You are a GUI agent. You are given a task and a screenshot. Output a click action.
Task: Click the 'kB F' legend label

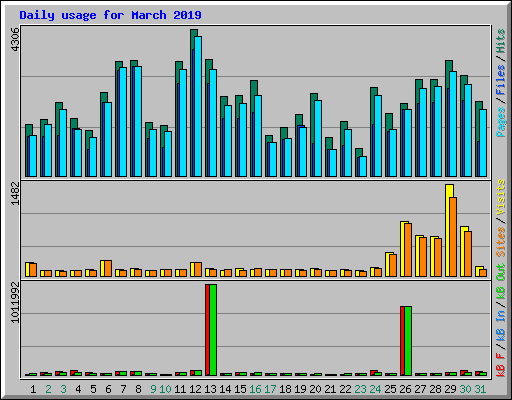point(501,365)
